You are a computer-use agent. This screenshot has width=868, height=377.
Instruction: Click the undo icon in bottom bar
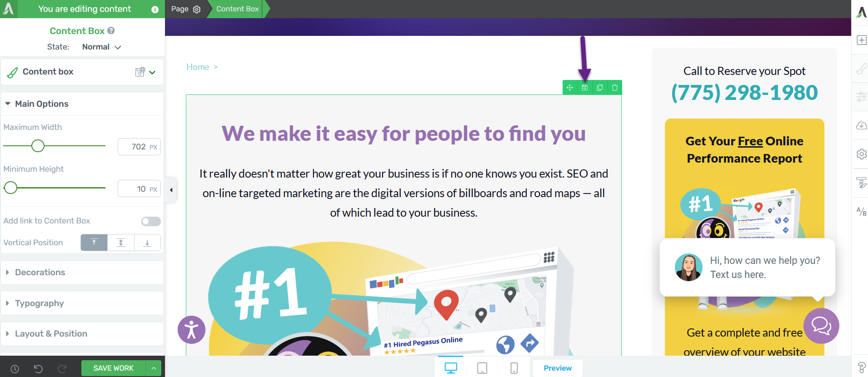[x=38, y=368]
